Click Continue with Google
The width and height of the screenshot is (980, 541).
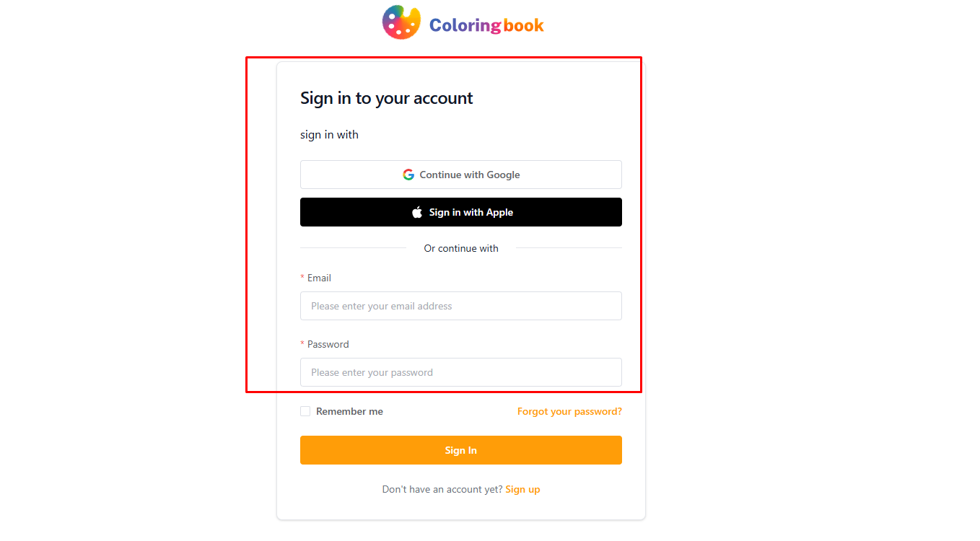click(x=461, y=174)
